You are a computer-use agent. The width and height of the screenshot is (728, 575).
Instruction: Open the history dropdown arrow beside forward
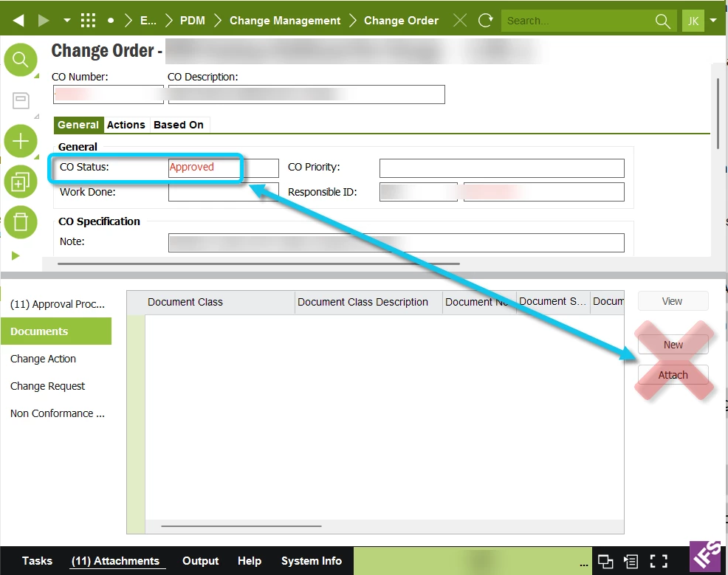tap(67, 21)
